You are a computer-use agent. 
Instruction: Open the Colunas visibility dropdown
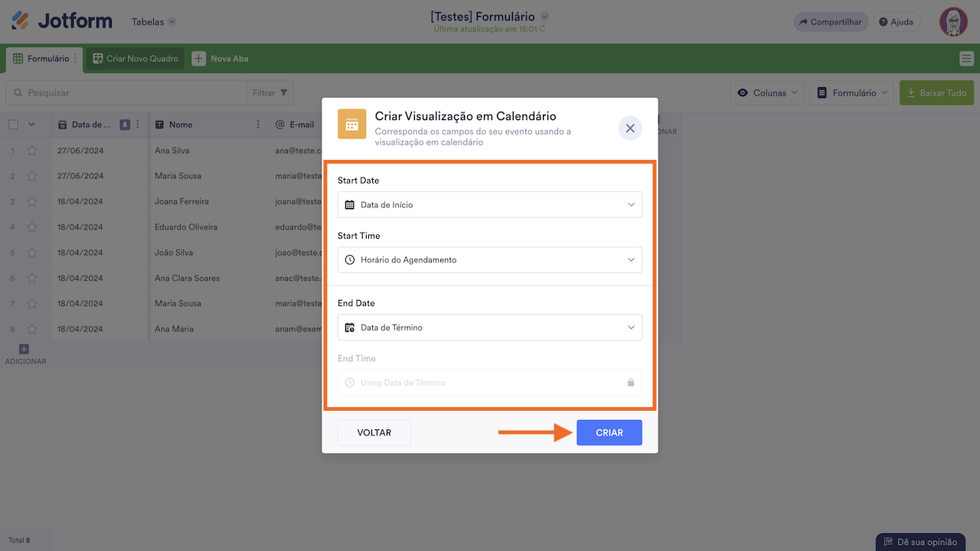click(x=766, y=93)
